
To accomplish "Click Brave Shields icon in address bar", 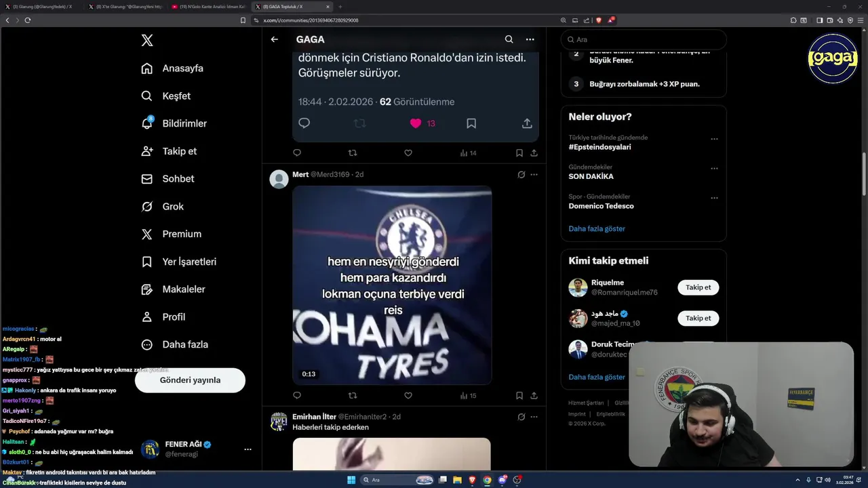I will [598, 20].
